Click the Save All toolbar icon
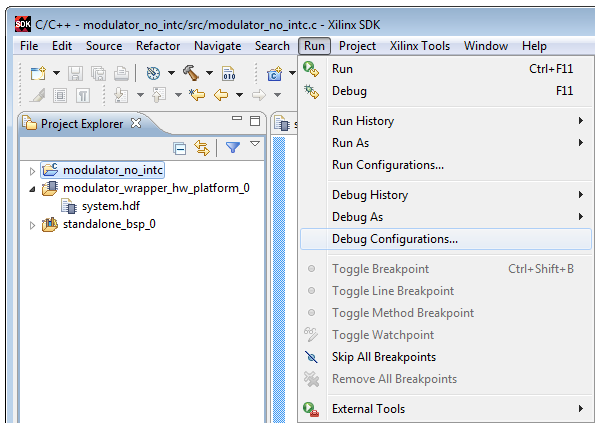 (x=99, y=73)
